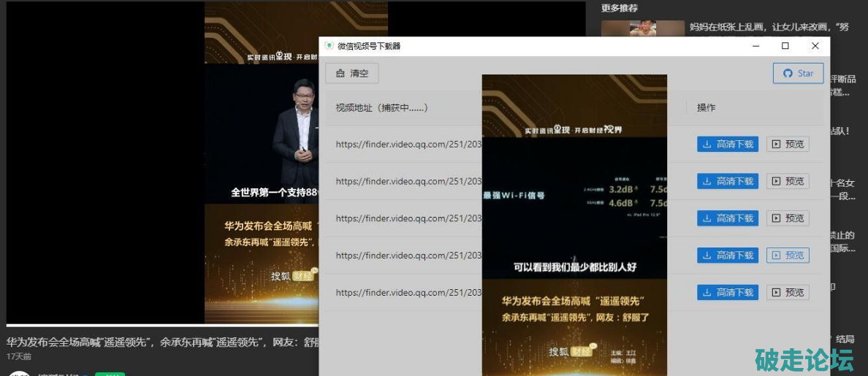Screen dimensions: 868x376
Task: Click the highlighted 预览 in the fourth row
Action: tap(788, 256)
